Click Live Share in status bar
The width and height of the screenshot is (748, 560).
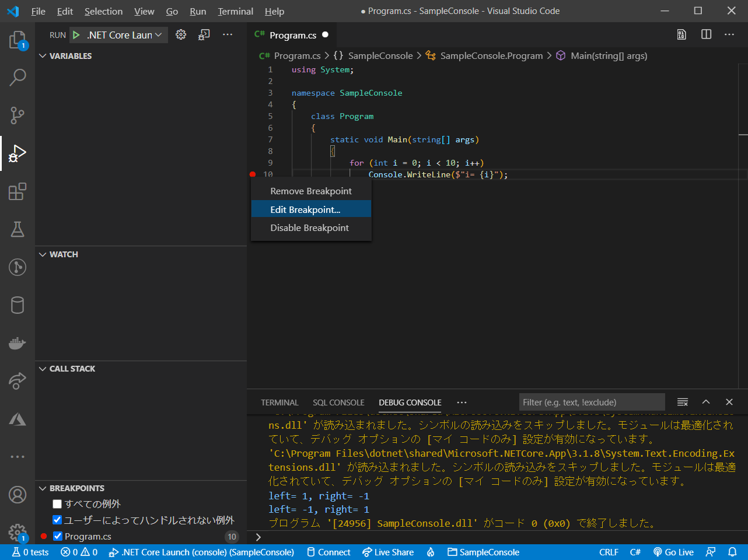pyautogui.click(x=388, y=552)
